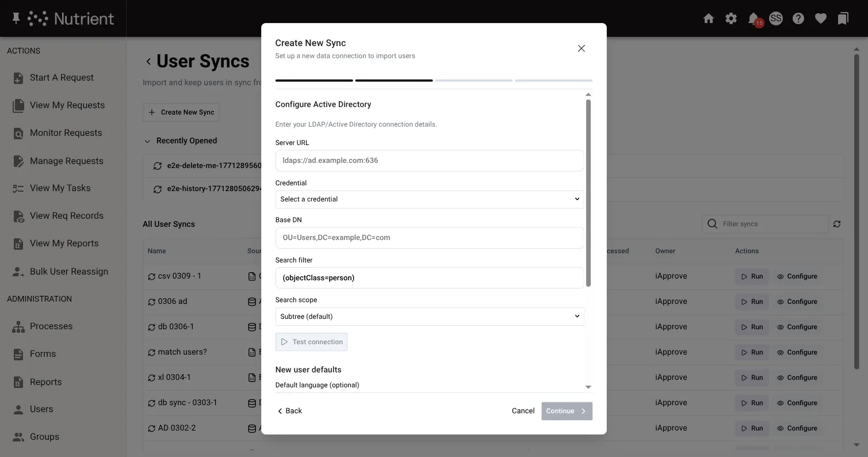
Task: Cancel the Create New Sync dialog
Action: (523, 411)
